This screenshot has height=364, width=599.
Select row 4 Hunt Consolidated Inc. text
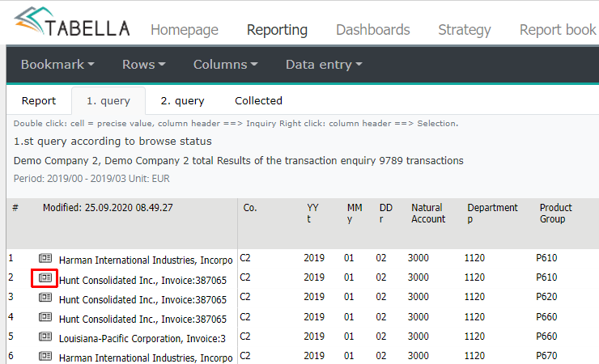142,320
